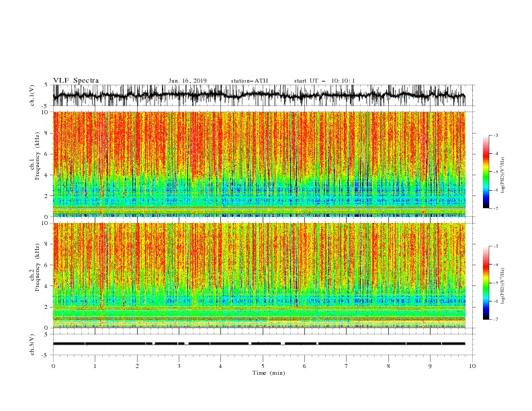The image size is (532, 411).
Task: Click the ch.3 black signal bar
Action: (259, 344)
